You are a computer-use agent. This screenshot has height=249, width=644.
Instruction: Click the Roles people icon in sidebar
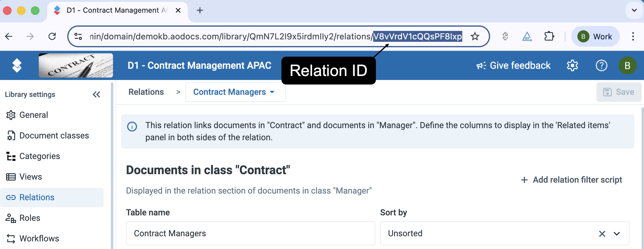point(11,218)
